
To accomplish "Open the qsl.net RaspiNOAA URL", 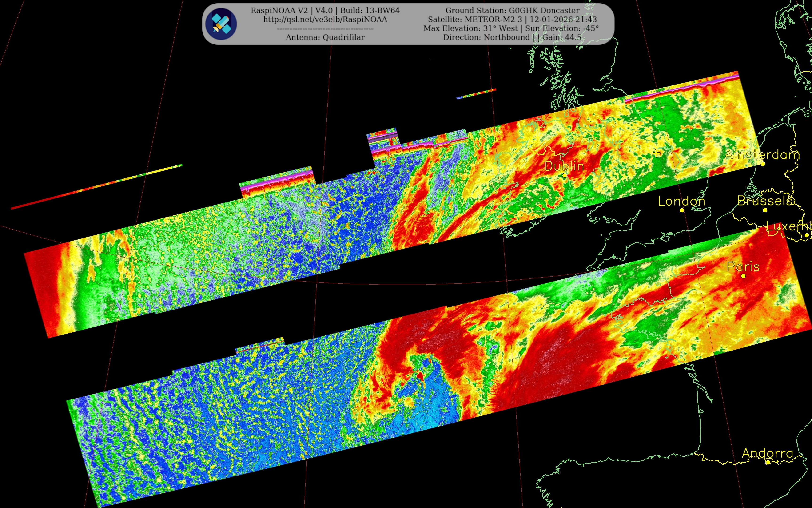I will click(x=325, y=20).
